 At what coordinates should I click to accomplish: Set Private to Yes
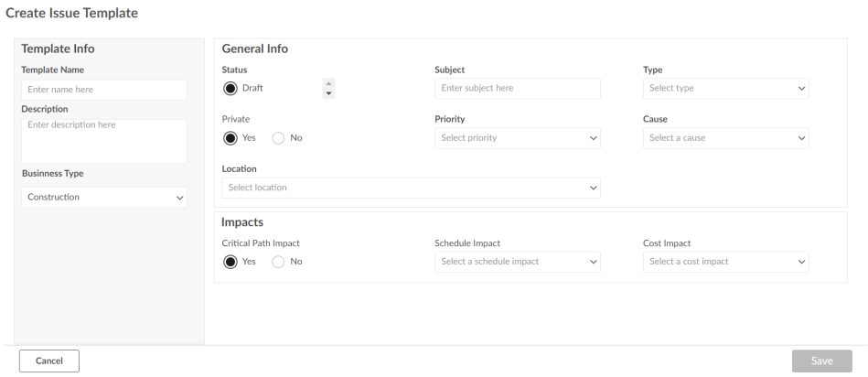tap(230, 138)
